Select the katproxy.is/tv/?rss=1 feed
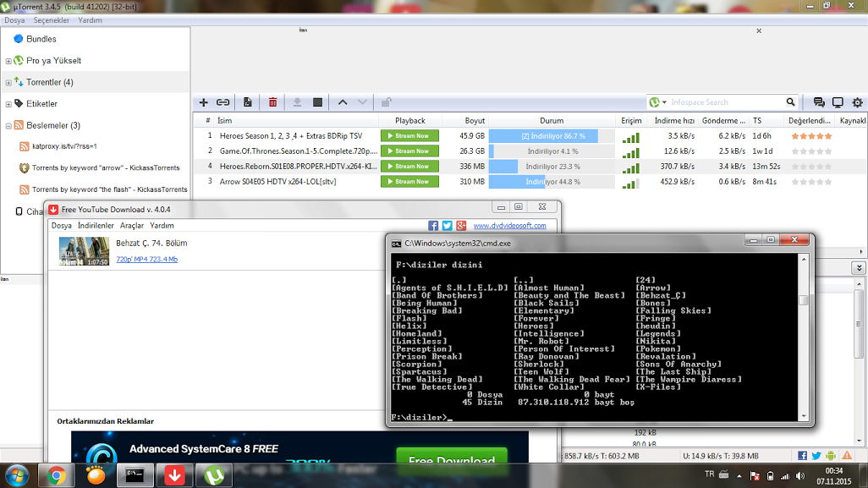 (x=64, y=146)
